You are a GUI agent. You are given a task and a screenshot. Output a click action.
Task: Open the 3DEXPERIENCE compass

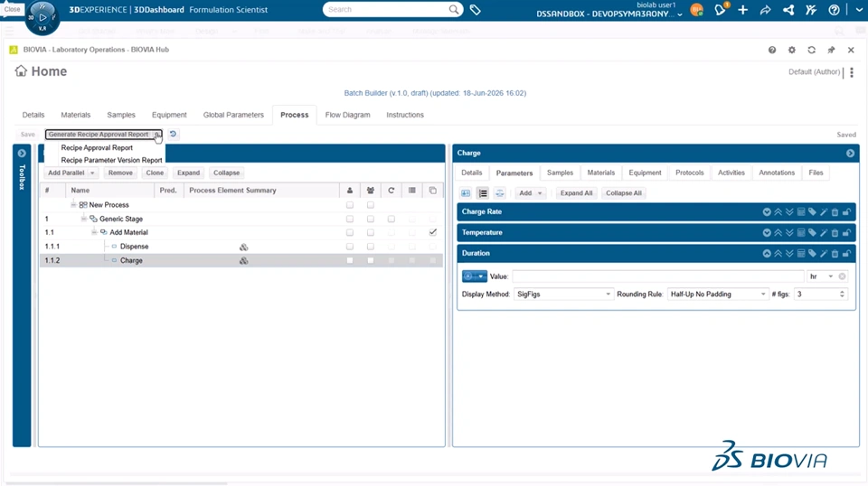tap(42, 17)
